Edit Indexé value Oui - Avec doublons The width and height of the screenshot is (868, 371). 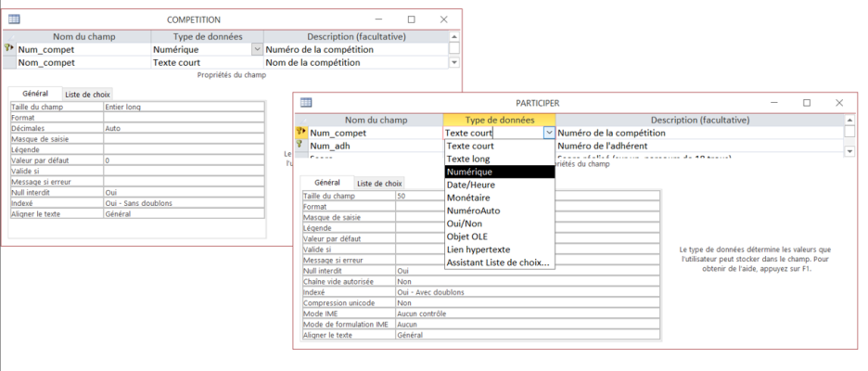528,292
